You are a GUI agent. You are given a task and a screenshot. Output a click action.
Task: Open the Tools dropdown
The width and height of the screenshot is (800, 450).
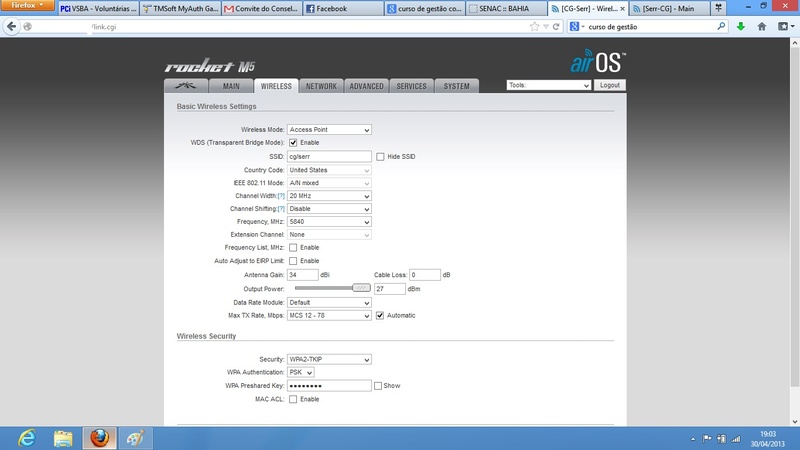[548, 85]
